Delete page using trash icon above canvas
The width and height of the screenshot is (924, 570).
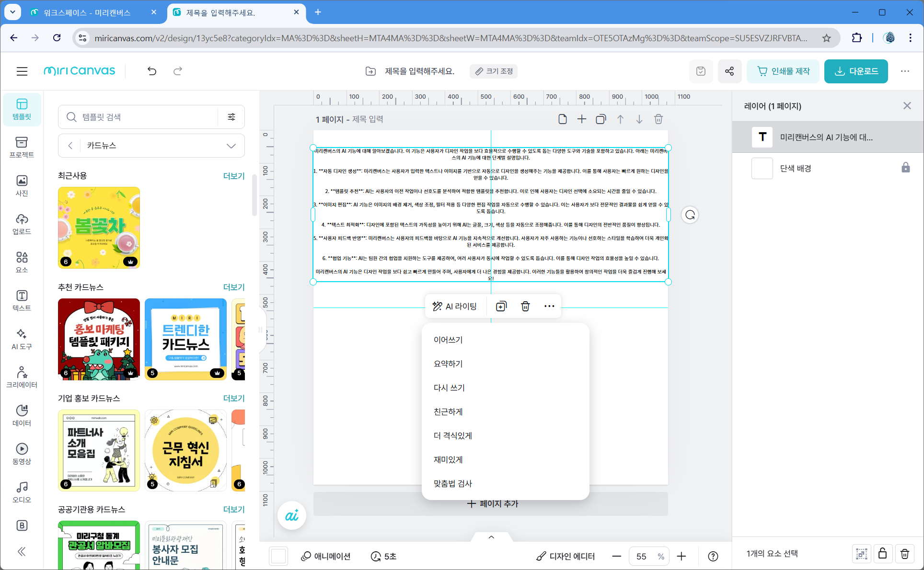tap(658, 119)
